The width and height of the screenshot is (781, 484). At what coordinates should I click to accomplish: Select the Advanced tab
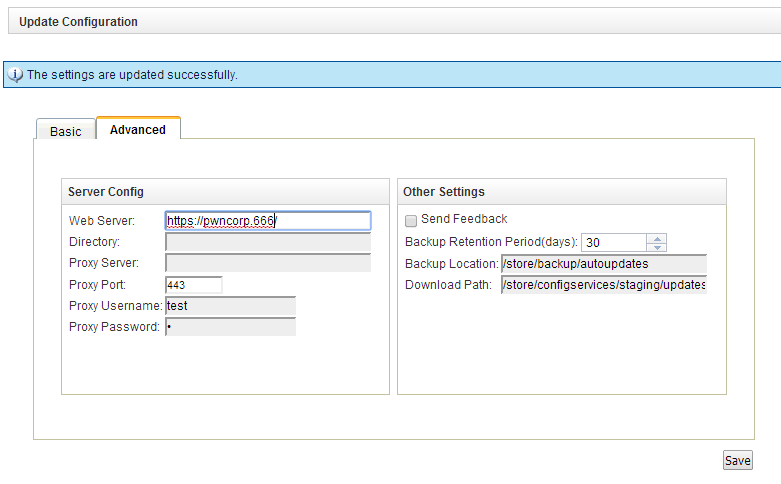(138, 128)
